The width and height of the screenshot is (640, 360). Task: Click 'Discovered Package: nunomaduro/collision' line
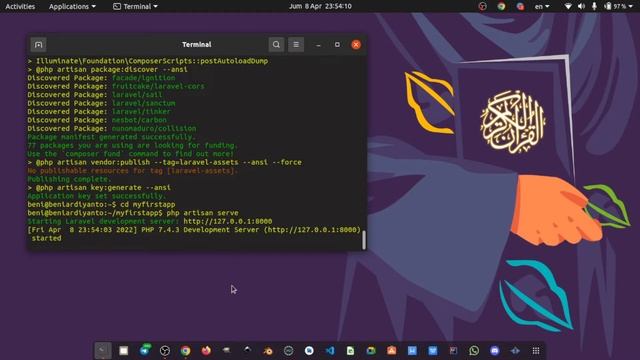coord(112,129)
